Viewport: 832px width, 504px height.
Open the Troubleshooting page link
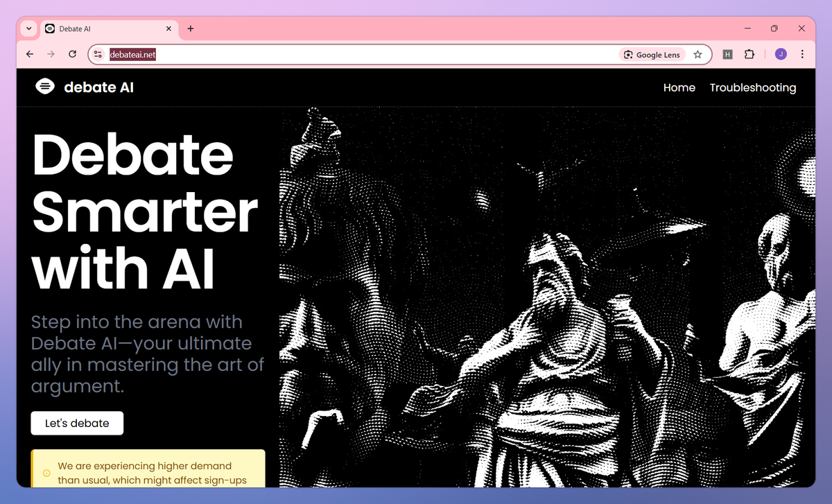[x=753, y=87]
